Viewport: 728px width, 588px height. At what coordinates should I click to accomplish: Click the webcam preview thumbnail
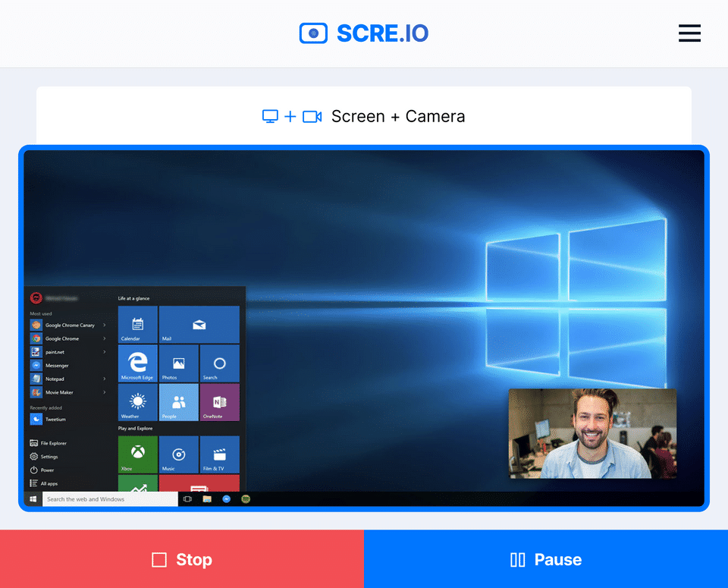click(592, 433)
